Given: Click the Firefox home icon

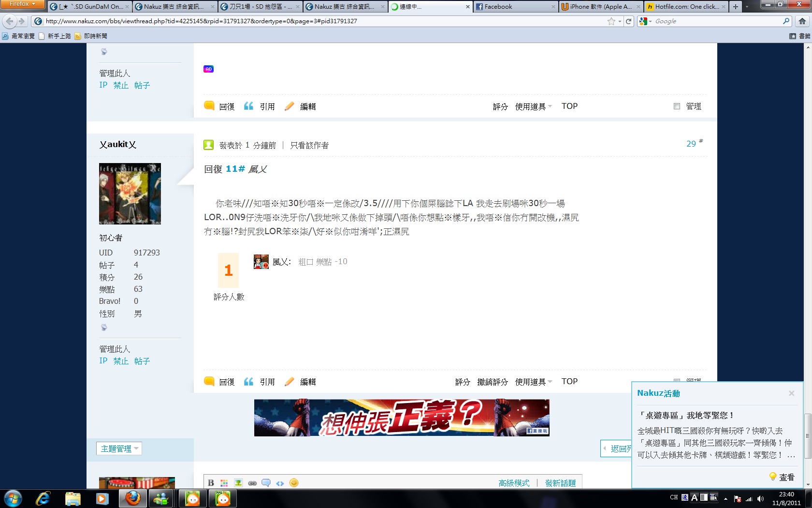Looking at the screenshot, I should pos(802,21).
